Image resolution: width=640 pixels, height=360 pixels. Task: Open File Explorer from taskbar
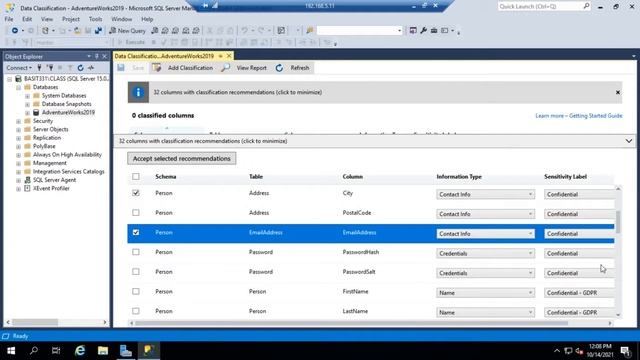[x=103, y=350]
